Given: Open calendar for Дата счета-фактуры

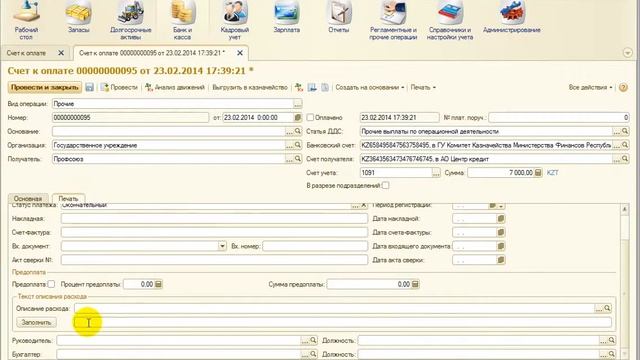Looking at the screenshot, I should (501, 233).
